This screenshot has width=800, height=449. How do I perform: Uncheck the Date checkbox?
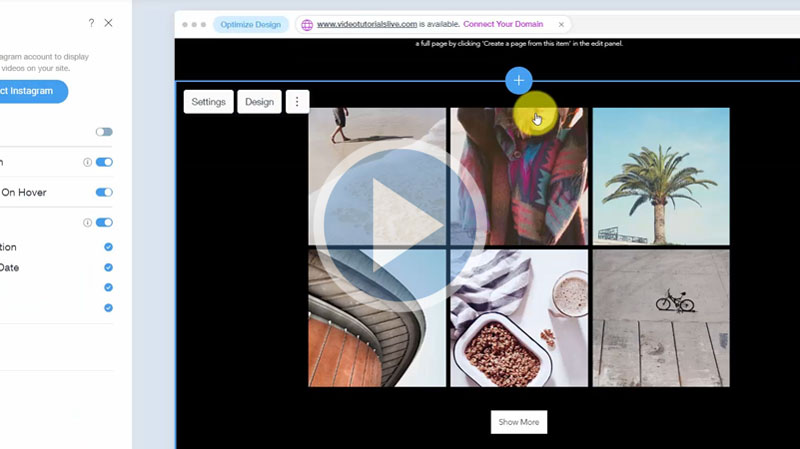(x=108, y=267)
